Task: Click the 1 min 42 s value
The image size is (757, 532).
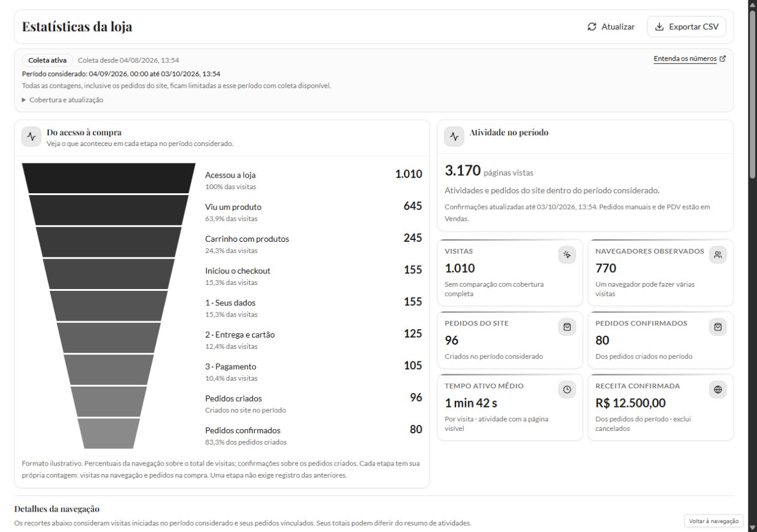Action: pyautogui.click(x=470, y=403)
